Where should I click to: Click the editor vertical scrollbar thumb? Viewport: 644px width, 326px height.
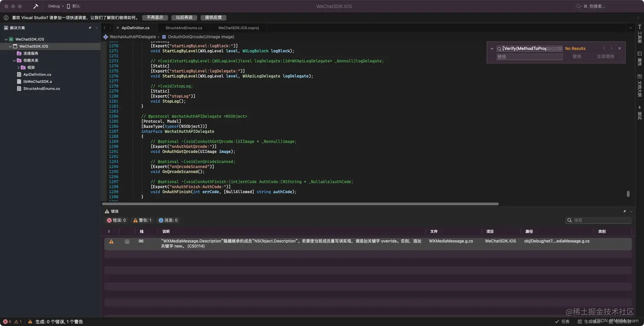pos(628,194)
